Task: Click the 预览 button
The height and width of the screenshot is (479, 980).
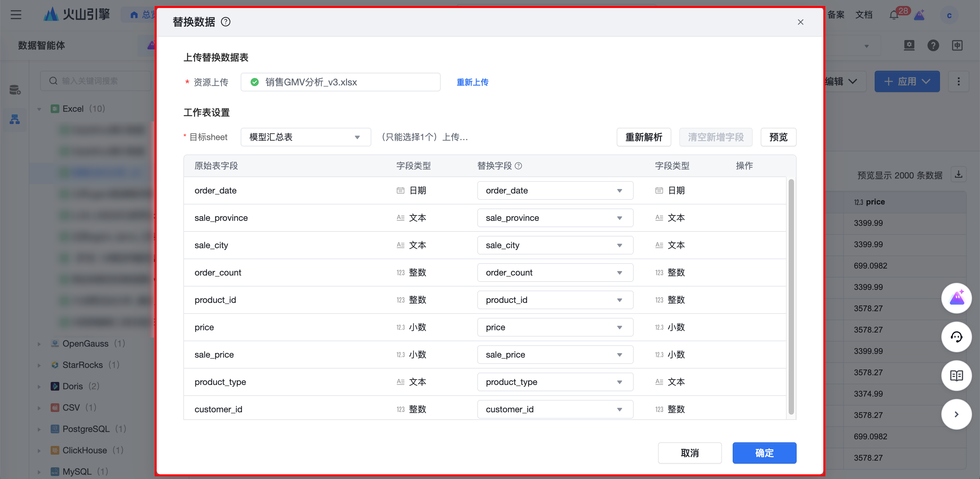Action: coord(778,137)
